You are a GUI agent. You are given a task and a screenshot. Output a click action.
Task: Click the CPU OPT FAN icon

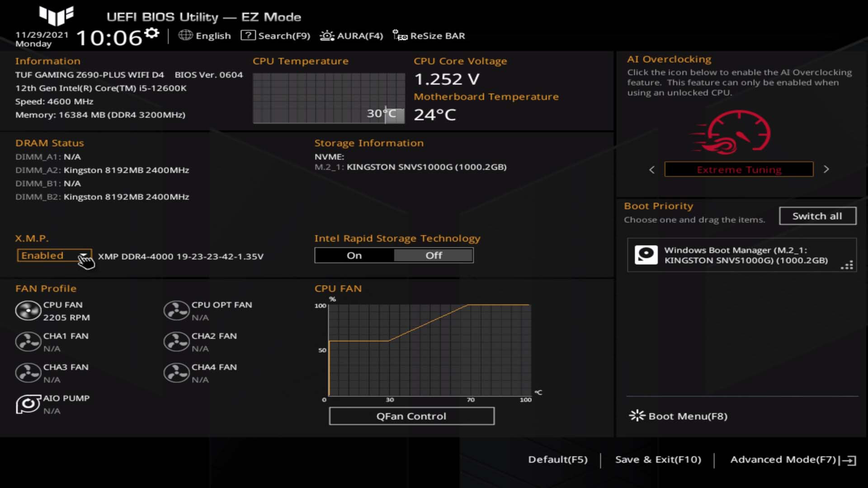(x=176, y=311)
